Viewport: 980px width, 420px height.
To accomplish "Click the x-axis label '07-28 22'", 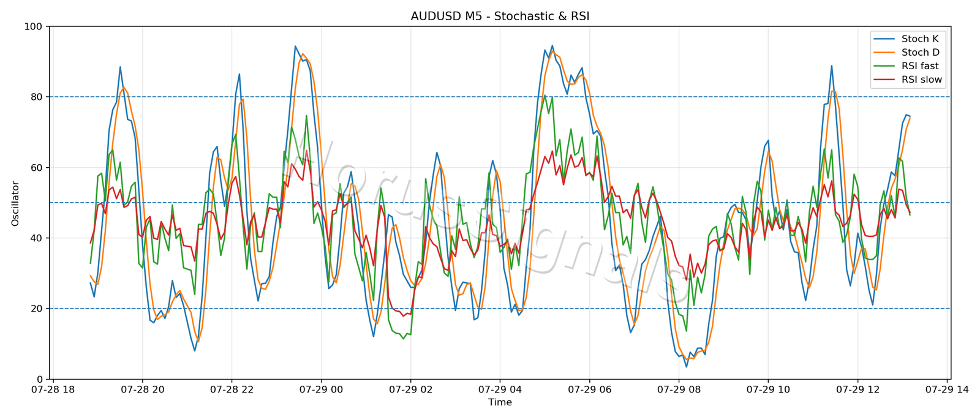I will (x=232, y=389).
